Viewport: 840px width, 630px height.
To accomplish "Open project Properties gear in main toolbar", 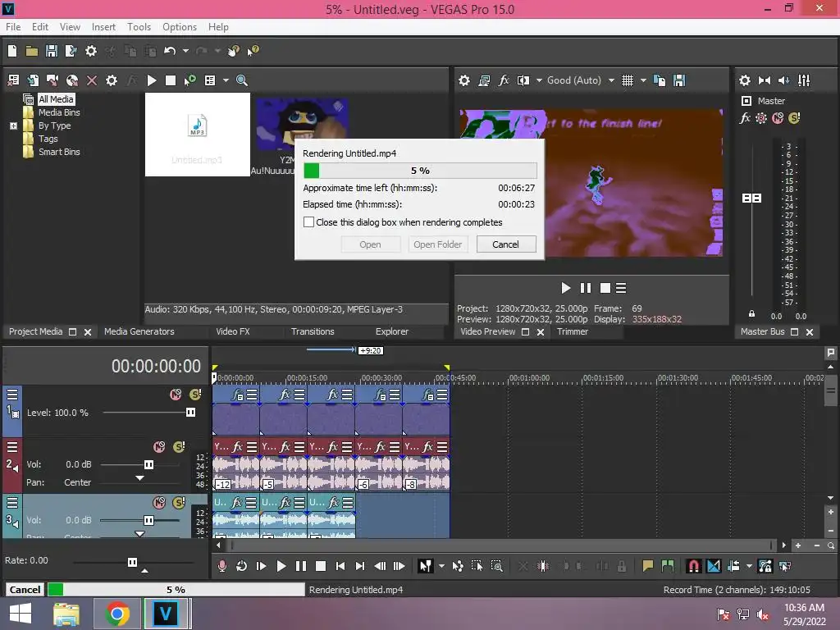I will tap(91, 51).
